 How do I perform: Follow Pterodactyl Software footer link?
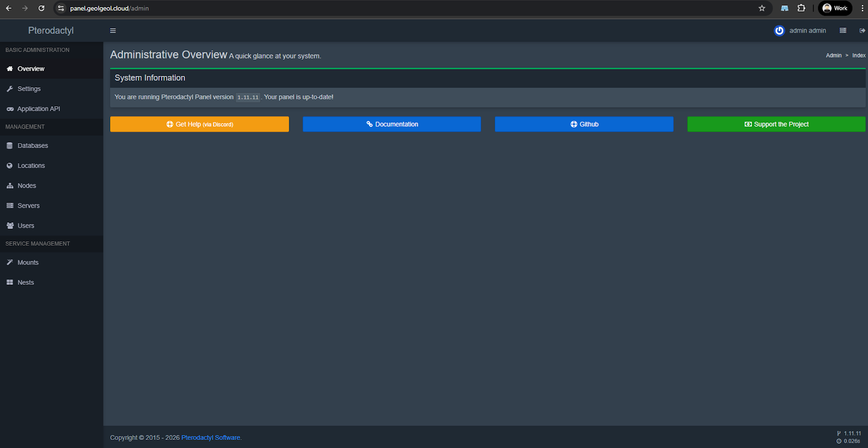click(x=211, y=438)
